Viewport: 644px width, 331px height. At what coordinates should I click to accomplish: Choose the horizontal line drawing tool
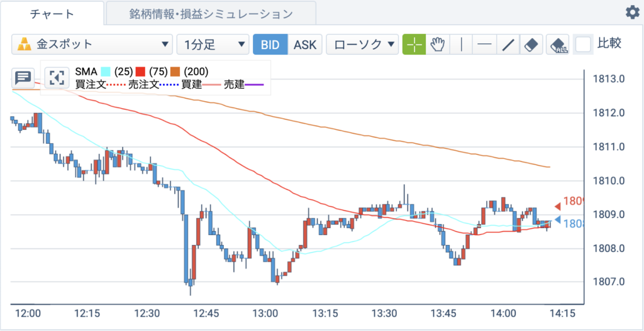tap(485, 45)
